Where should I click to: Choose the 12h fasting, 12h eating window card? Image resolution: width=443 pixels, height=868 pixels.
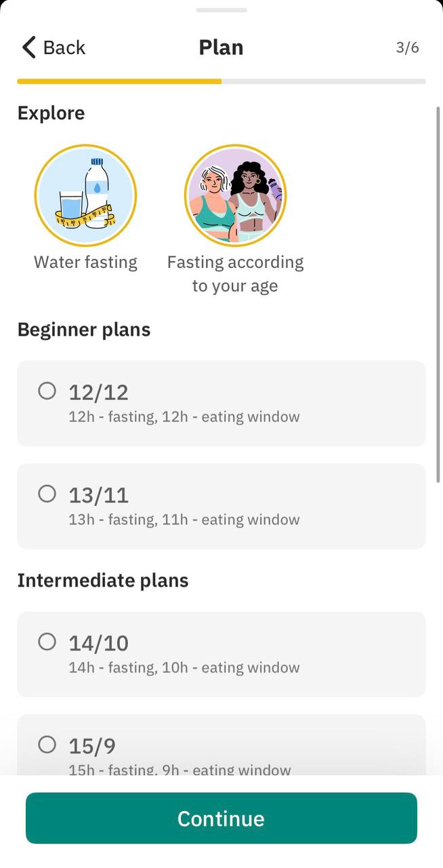point(221,403)
